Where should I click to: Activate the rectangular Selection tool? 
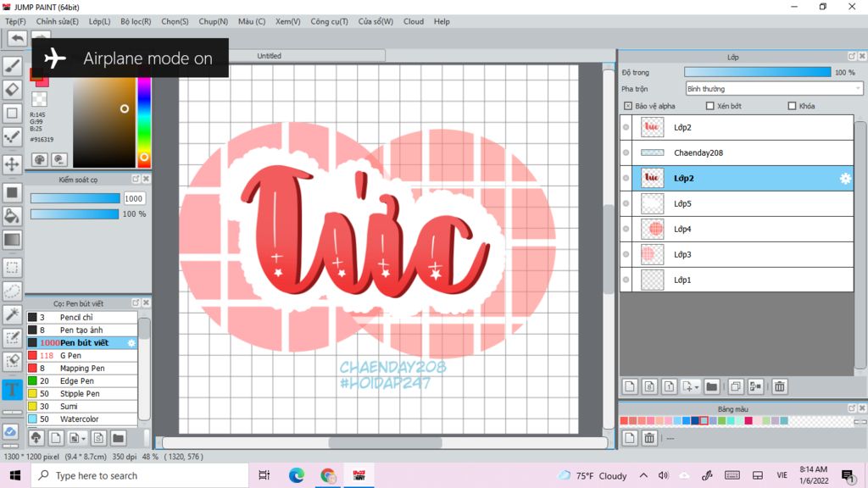click(12, 268)
